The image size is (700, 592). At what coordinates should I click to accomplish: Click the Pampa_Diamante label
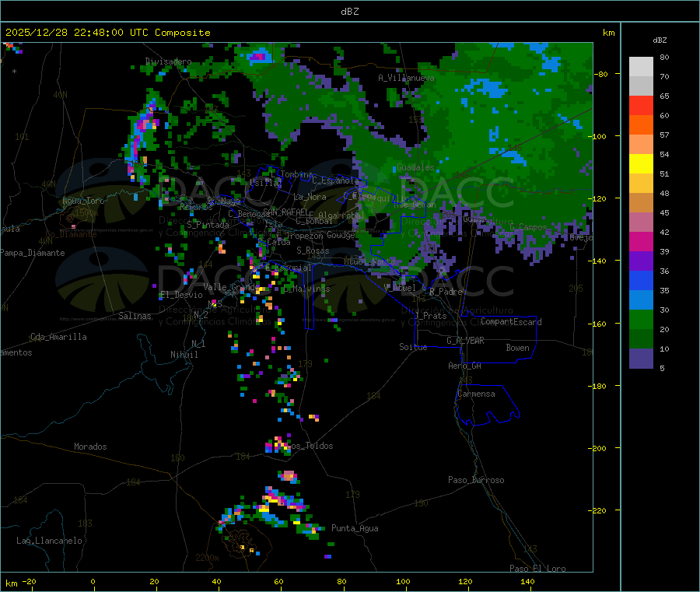click(33, 253)
